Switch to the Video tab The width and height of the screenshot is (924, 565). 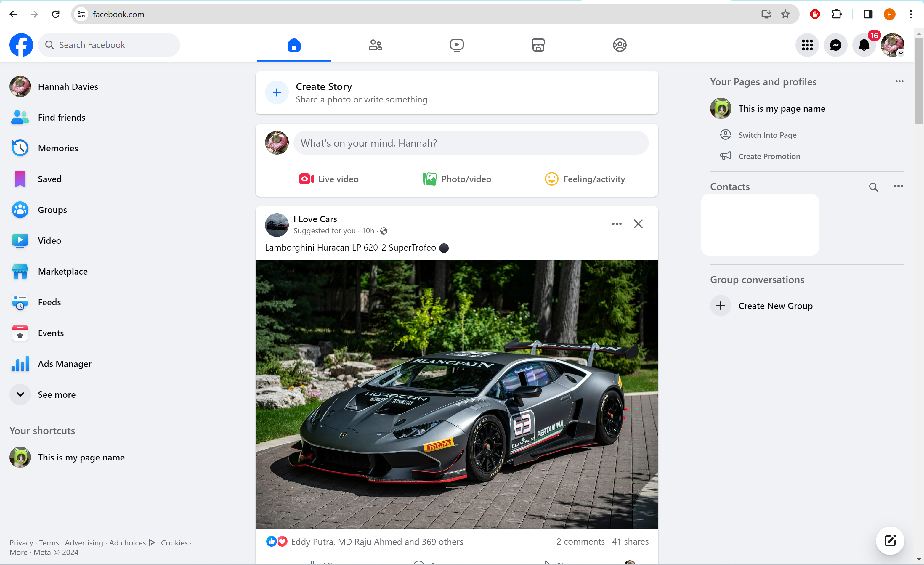tap(457, 45)
